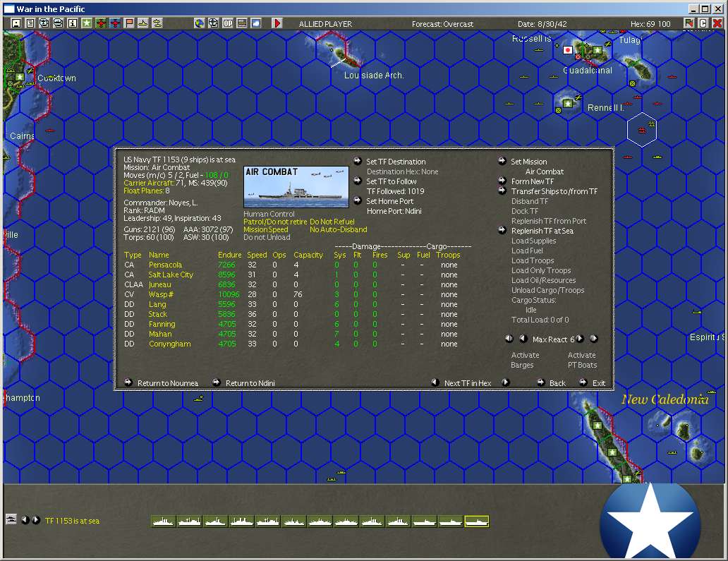
Task: Click the red aircraft on green icon
Action: click(101, 23)
